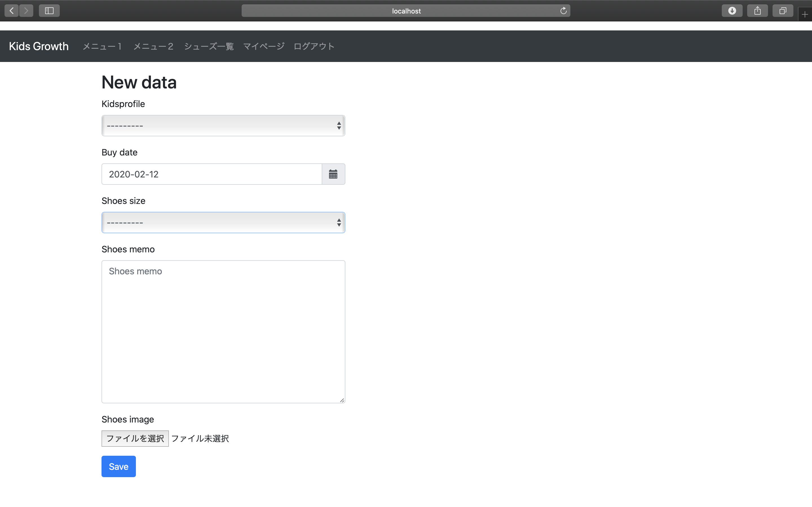Show all tabs overview icon
This screenshot has height=507, width=812.
(782, 11)
